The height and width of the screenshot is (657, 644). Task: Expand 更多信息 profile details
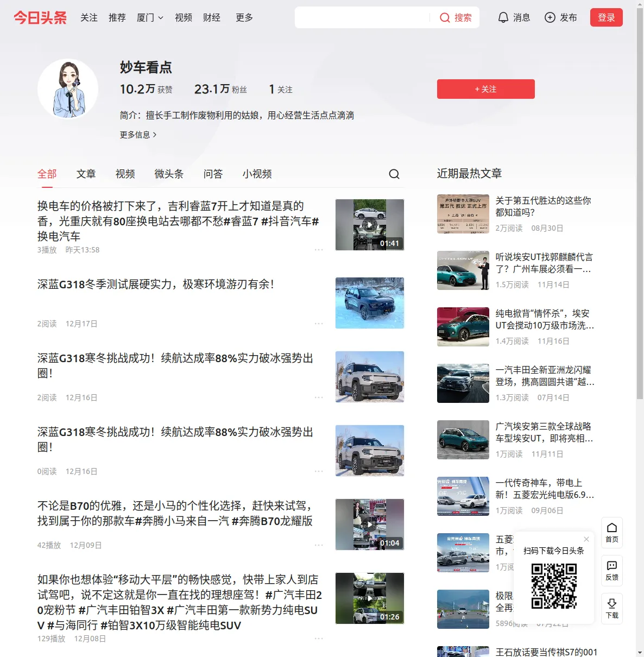[138, 135]
